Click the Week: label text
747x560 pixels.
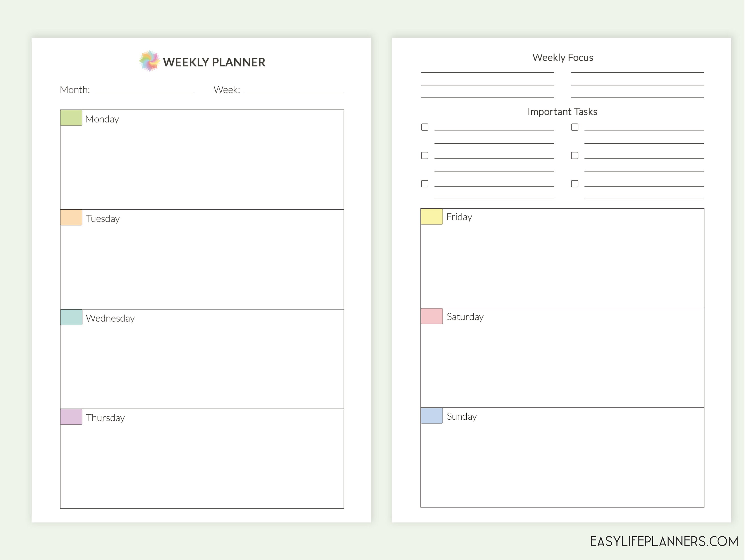pyautogui.click(x=227, y=90)
